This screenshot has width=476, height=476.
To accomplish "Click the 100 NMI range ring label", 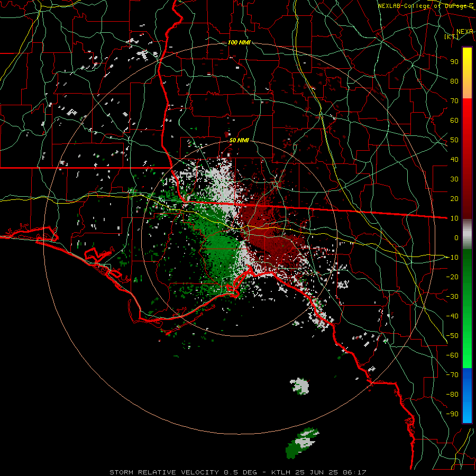I will click(x=239, y=42).
